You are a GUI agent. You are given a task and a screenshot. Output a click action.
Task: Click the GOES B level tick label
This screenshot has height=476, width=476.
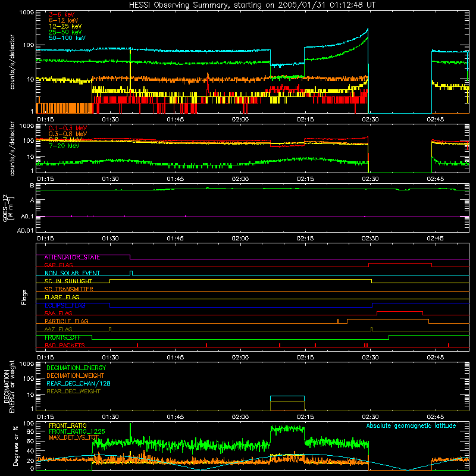pos(32,186)
